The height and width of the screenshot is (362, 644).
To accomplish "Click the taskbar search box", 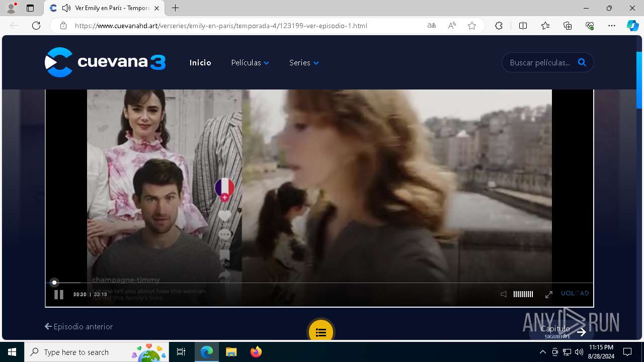I will pos(97,352).
